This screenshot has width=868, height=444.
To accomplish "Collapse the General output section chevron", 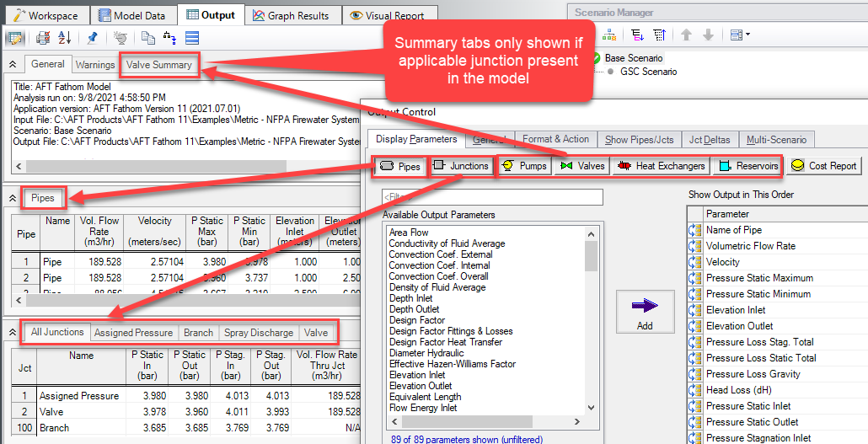I will coord(13,65).
